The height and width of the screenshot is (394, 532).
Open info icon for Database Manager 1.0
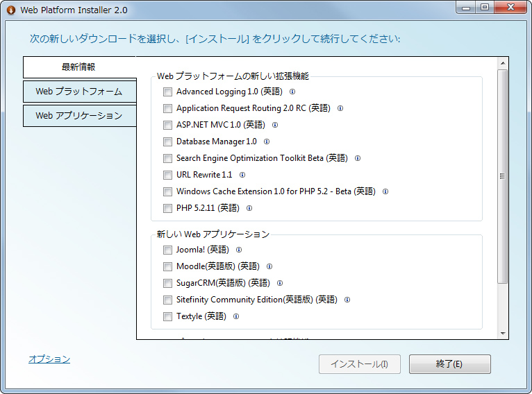[267, 142]
